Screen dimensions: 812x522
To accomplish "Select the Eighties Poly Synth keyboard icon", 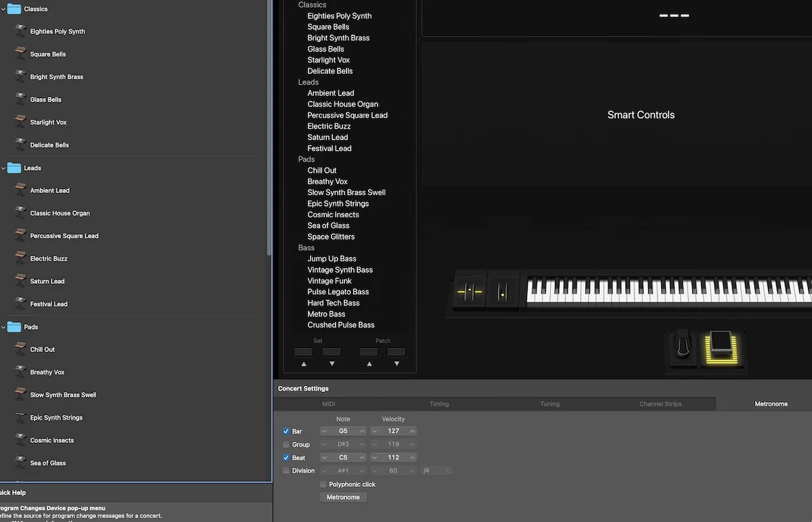I will coord(20,31).
